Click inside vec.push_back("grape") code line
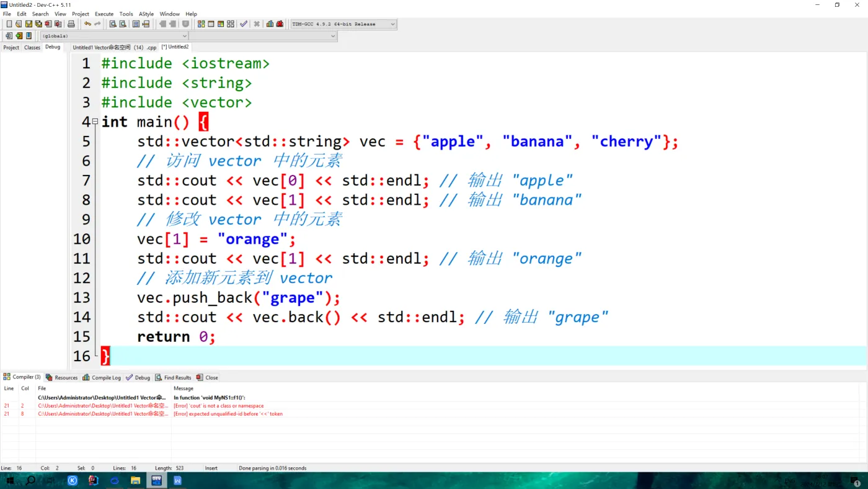Image resolution: width=868 pixels, height=489 pixels. tap(239, 298)
